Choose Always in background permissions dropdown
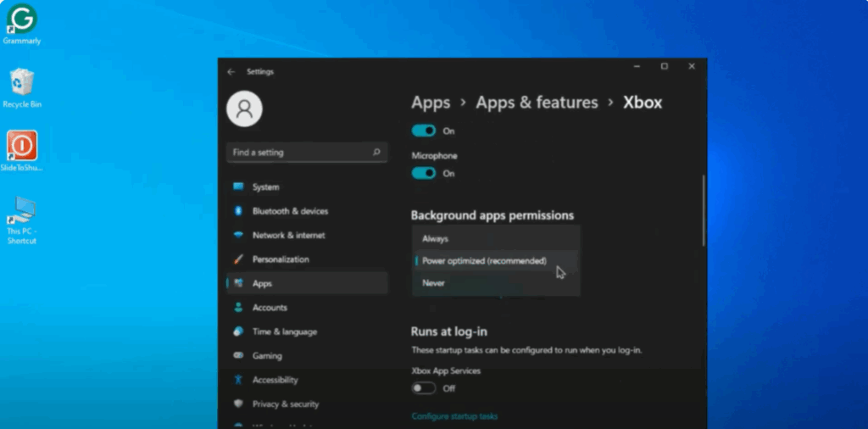Viewport: 868px width, 429px height. (496, 238)
